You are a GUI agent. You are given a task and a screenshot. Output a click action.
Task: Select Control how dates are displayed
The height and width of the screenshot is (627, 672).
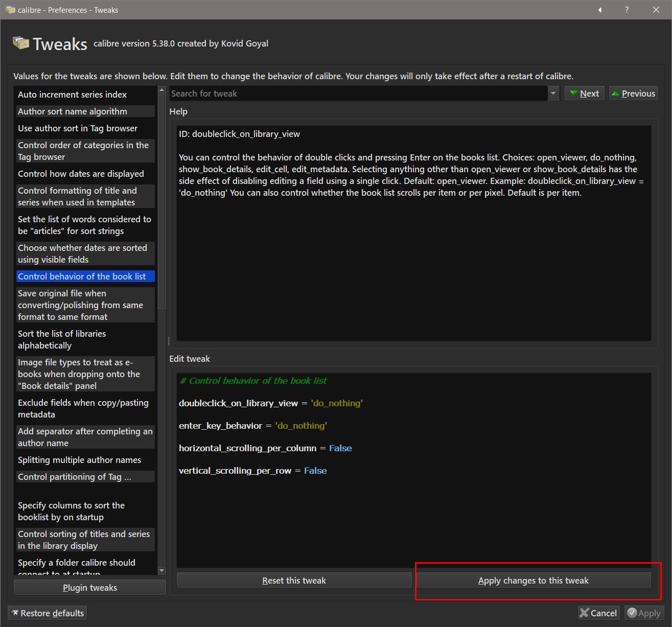click(x=85, y=174)
